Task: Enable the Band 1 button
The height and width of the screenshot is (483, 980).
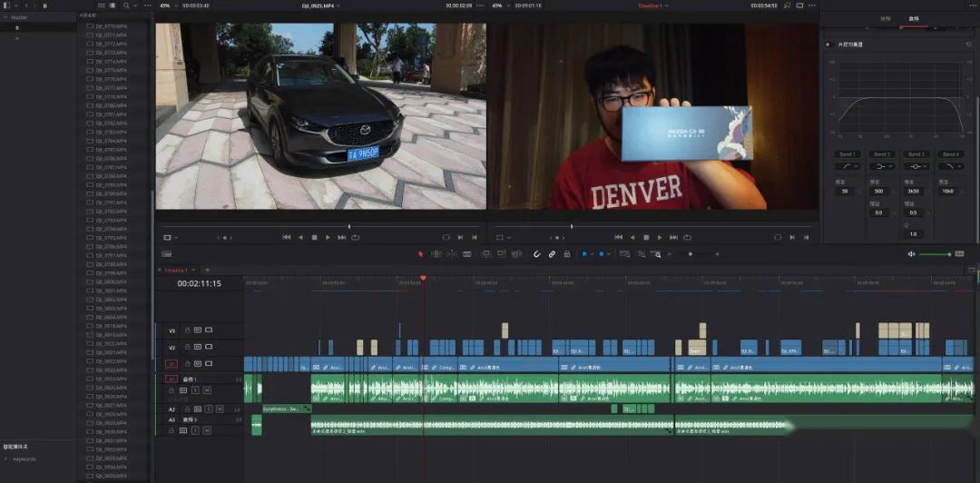Action: click(848, 154)
